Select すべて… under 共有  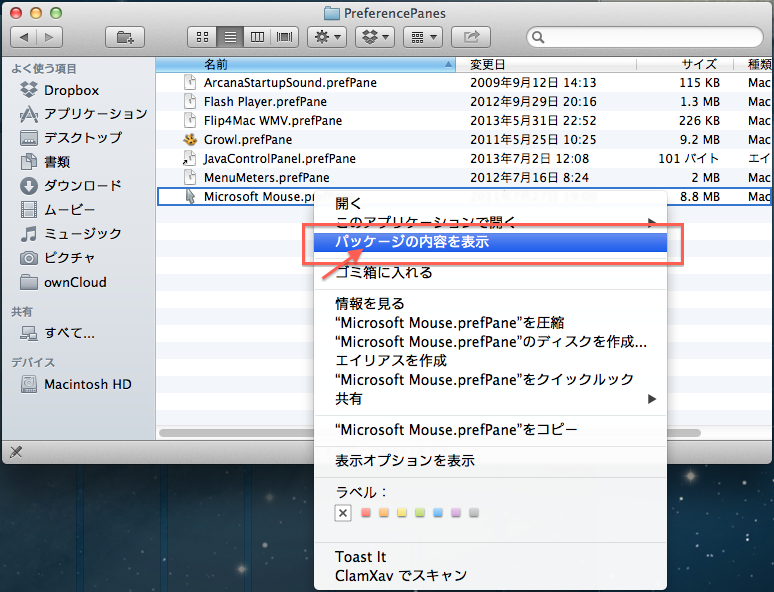pos(57,333)
